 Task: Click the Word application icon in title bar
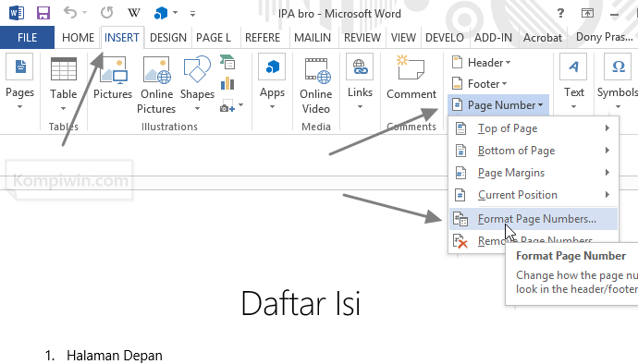pos(17,13)
